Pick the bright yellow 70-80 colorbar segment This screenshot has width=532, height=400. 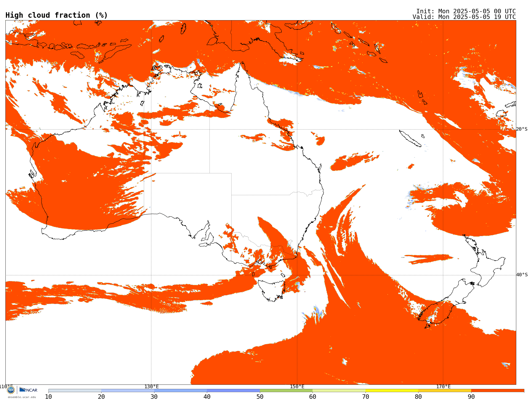coord(392,391)
